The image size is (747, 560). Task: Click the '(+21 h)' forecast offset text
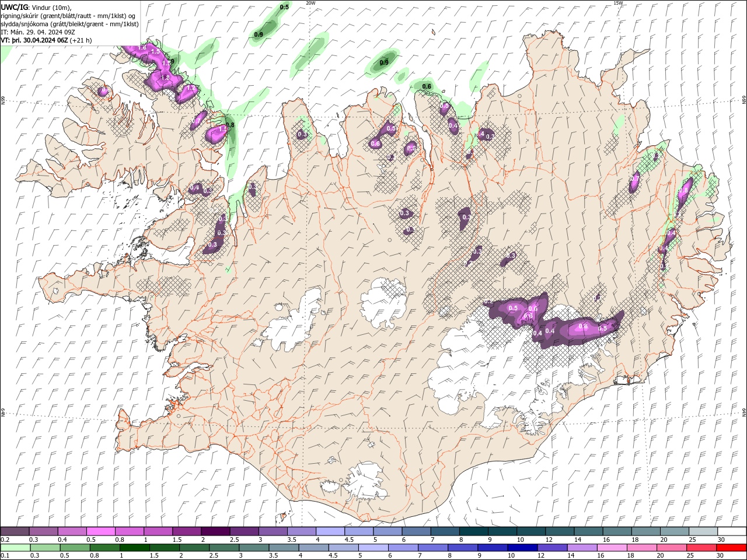81,40
